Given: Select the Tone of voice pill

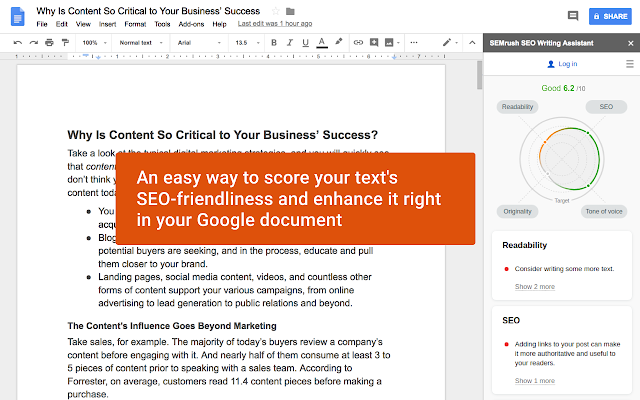Looking at the screenshot, I should click(604, 211).
